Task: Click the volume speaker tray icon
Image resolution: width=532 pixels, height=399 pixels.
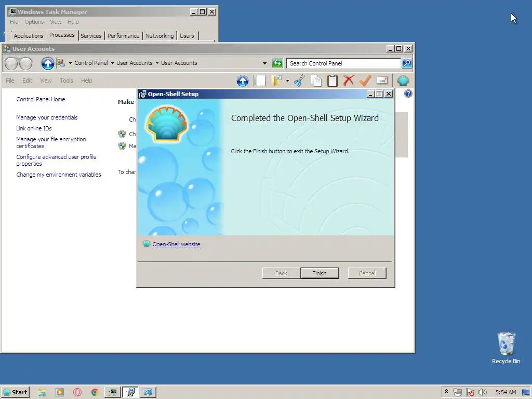Action: [x=482, y=393]
